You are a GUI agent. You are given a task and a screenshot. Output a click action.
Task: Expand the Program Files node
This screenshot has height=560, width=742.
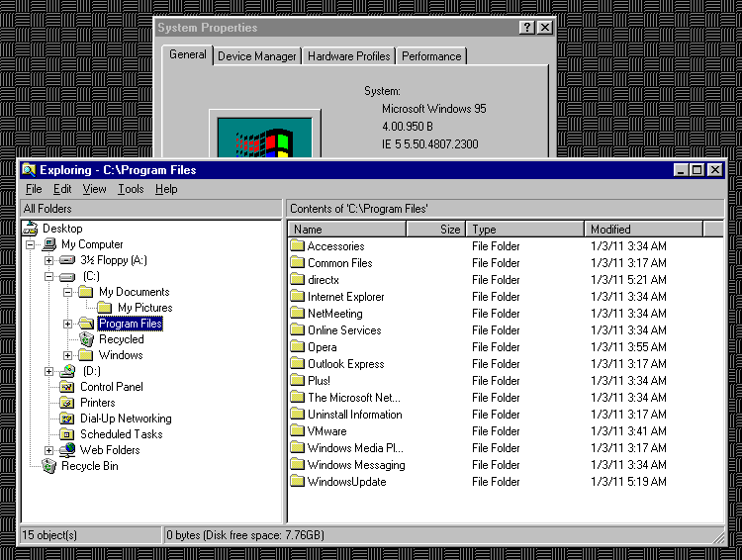coord(67,324)
